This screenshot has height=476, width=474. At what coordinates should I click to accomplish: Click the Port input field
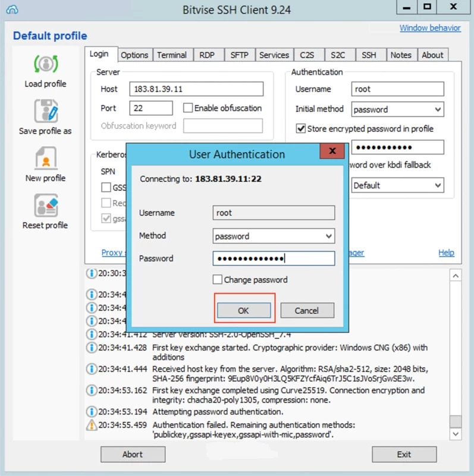point(151,108)
